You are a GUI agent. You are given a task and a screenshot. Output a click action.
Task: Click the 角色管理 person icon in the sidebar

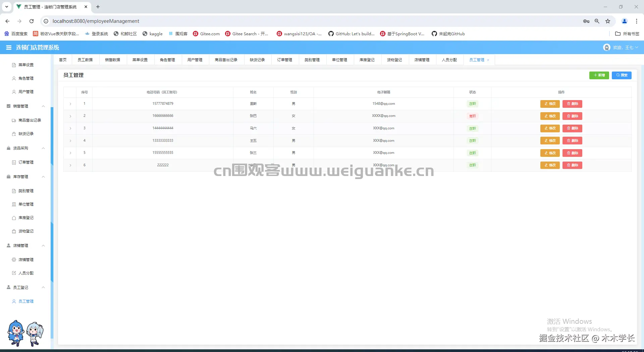[14, 78]
